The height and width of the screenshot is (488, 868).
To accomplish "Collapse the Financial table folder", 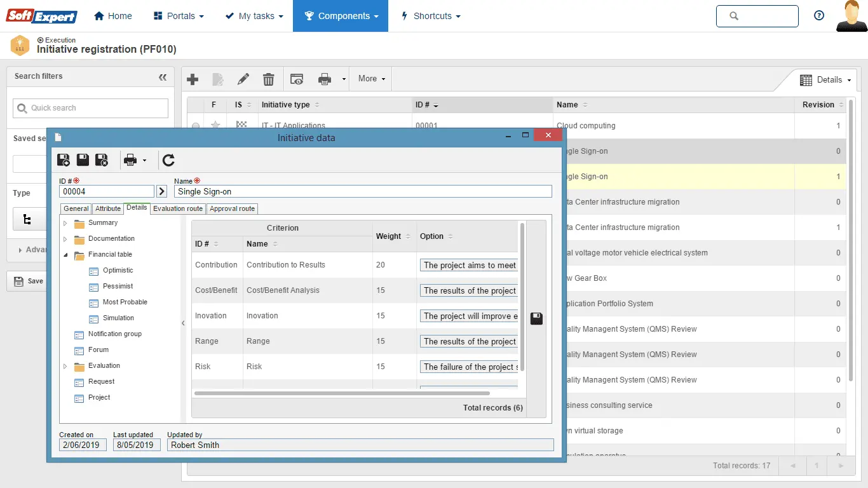I will pos(65,255).
